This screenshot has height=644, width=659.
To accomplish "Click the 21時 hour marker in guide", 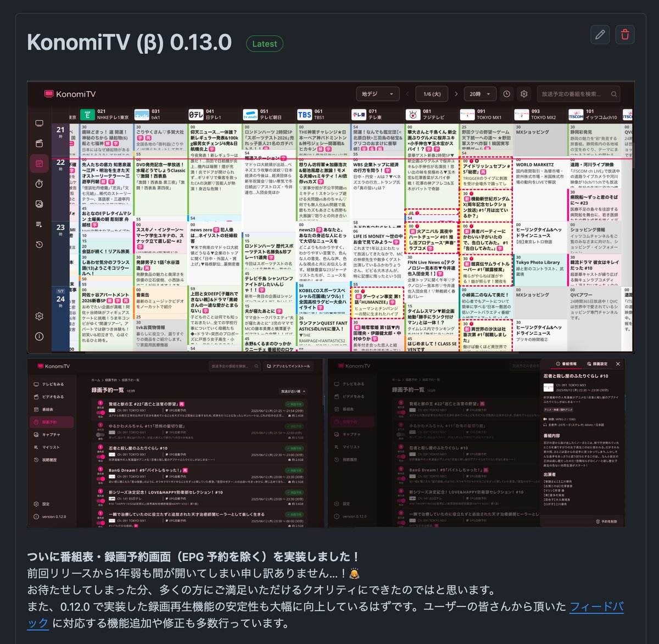I will pos(60,132).
